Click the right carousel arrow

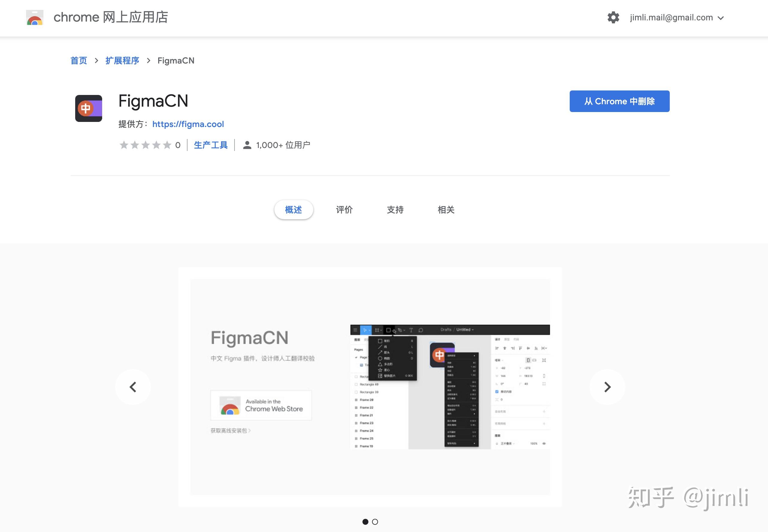[x=607, y=387]
